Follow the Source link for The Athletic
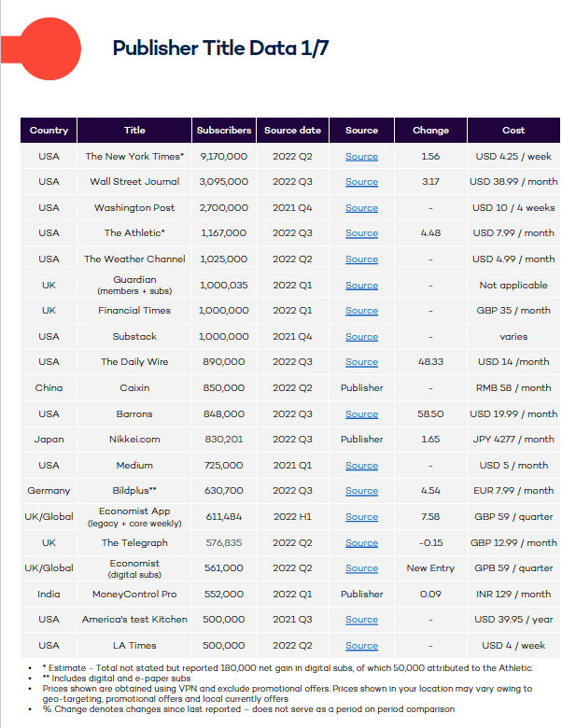Viewport: 576px width, 728px height. click(x=361, y=233)
